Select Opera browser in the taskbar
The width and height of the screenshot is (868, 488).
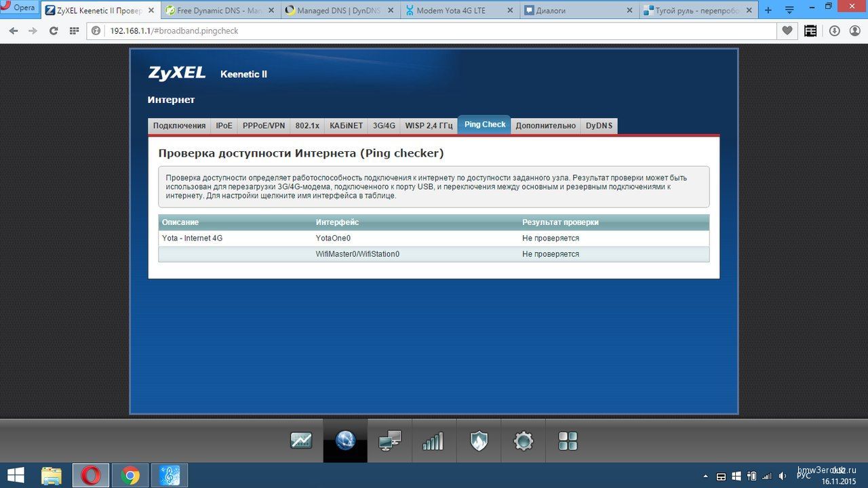coord(91,475)
